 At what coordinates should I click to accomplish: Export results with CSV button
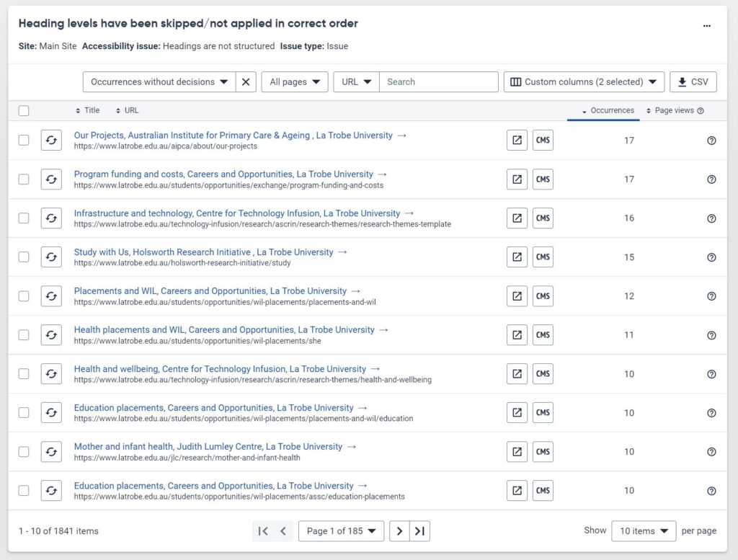693,82
